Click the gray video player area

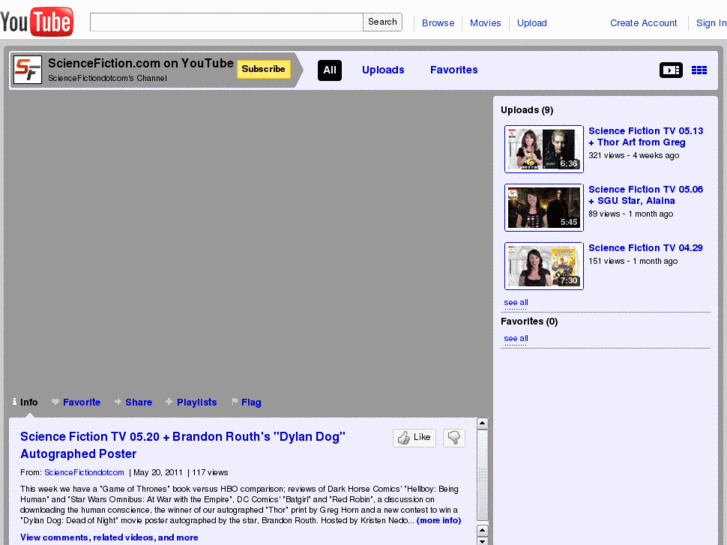[x=249, y=241]
